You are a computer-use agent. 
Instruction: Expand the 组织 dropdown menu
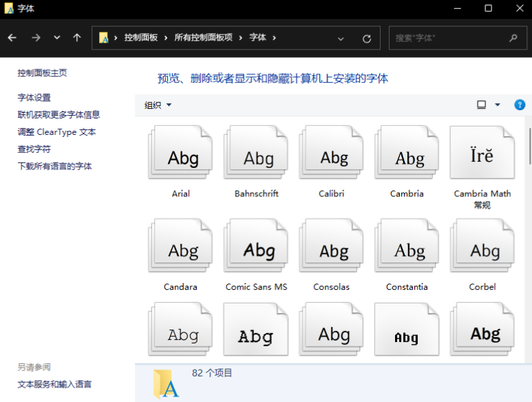[158, 105]
